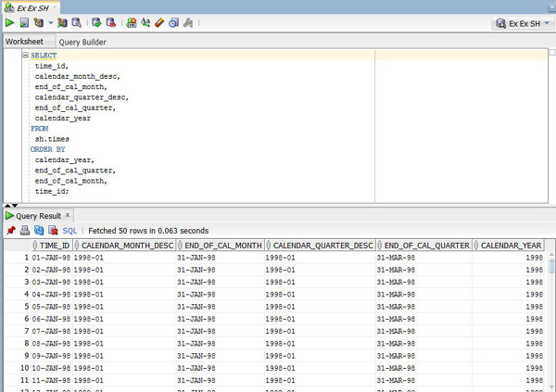This screenshot has height=392, width=556.
Task: Switch to the Query Builder tab
Action: (82, 42)
